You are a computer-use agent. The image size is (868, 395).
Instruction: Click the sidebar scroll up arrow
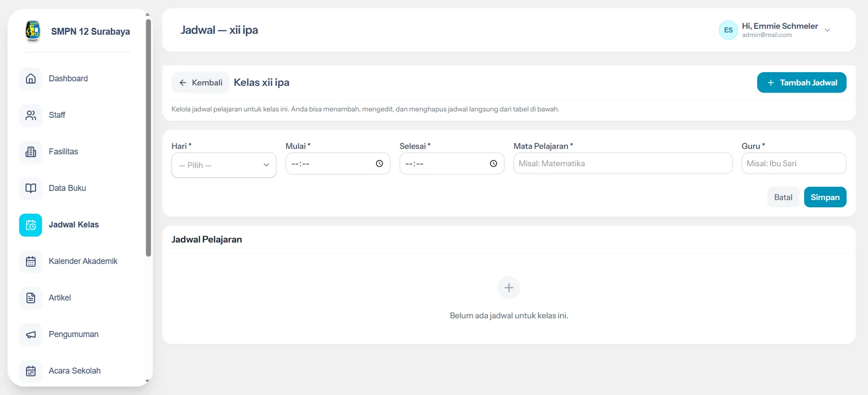click(x=148, y=15)
